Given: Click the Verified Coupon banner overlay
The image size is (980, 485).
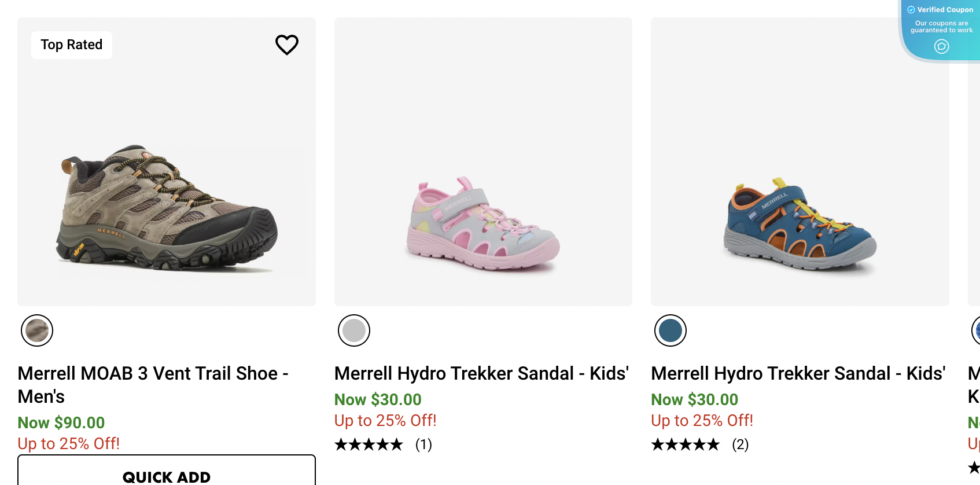Looking at the screenshot, I should click(941, 26).
